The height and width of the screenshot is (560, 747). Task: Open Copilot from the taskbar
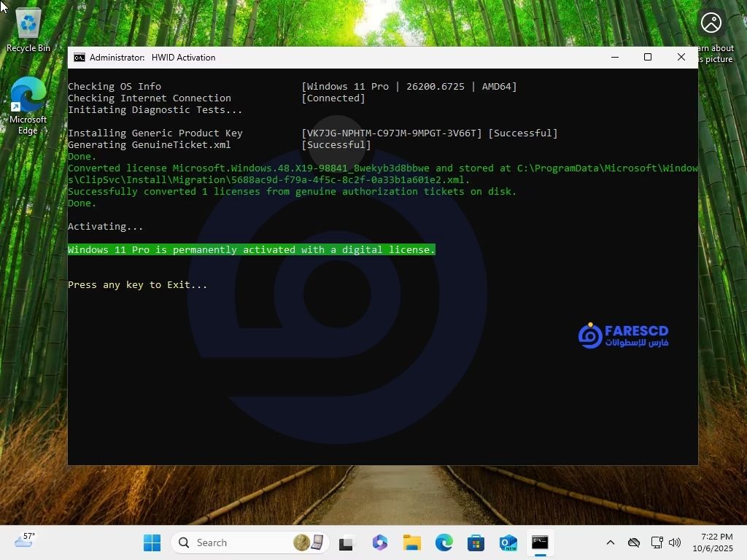tap(379, 542)
